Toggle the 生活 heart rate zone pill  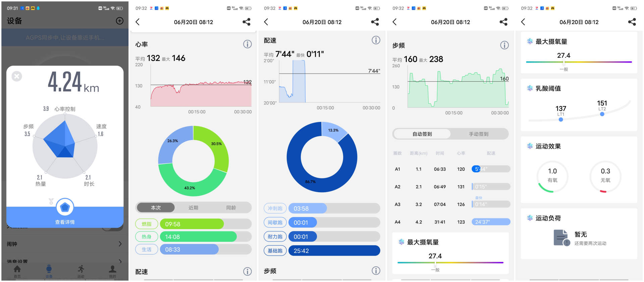click(147, 249)
